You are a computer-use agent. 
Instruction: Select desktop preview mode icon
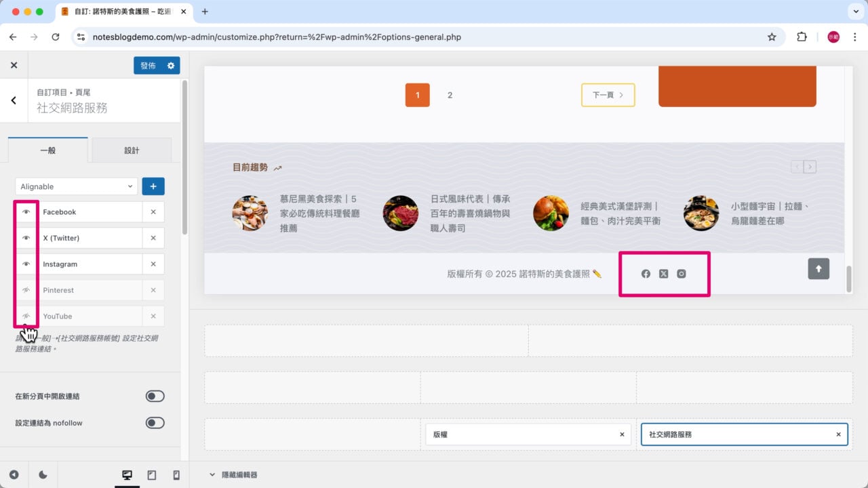click(127, 474)
